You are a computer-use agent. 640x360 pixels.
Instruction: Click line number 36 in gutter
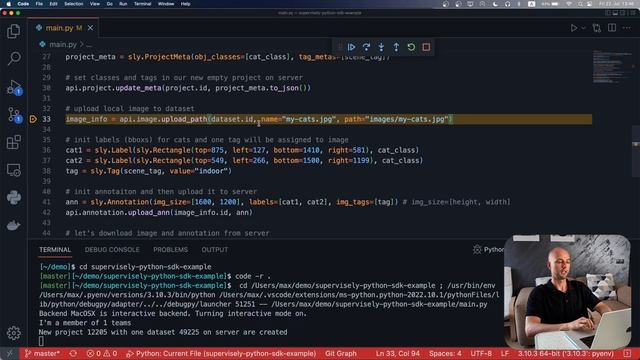46,150
